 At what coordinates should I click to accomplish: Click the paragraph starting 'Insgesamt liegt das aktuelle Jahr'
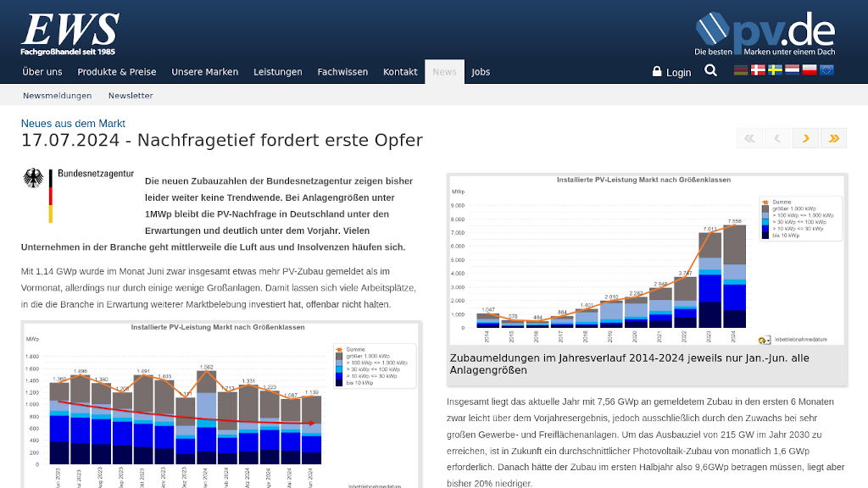(646, 442)
